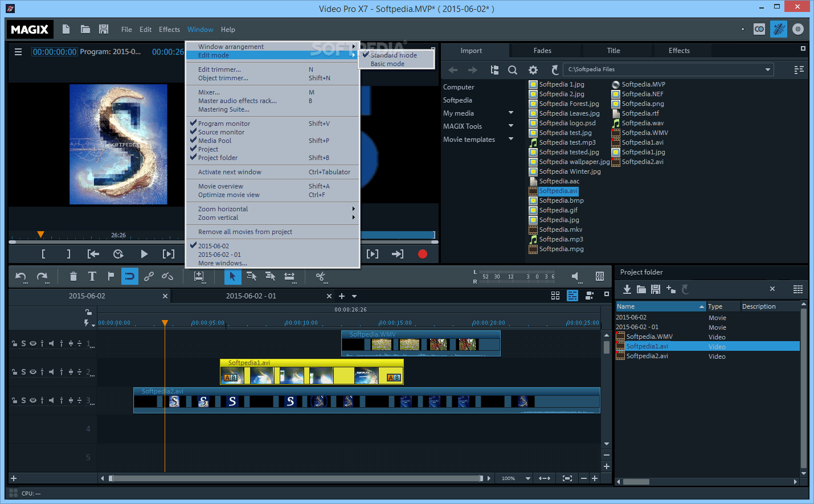Choose Basic mode from the submenu
Image resolution: width=814 pixels, height=504 pixels.
tap(387, 64)
